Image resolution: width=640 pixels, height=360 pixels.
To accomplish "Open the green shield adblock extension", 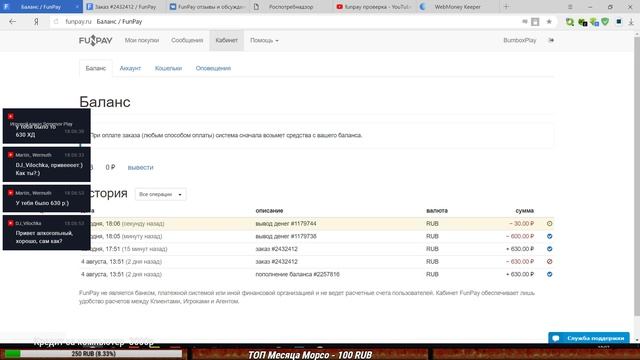I will click(x=605, y=22).
